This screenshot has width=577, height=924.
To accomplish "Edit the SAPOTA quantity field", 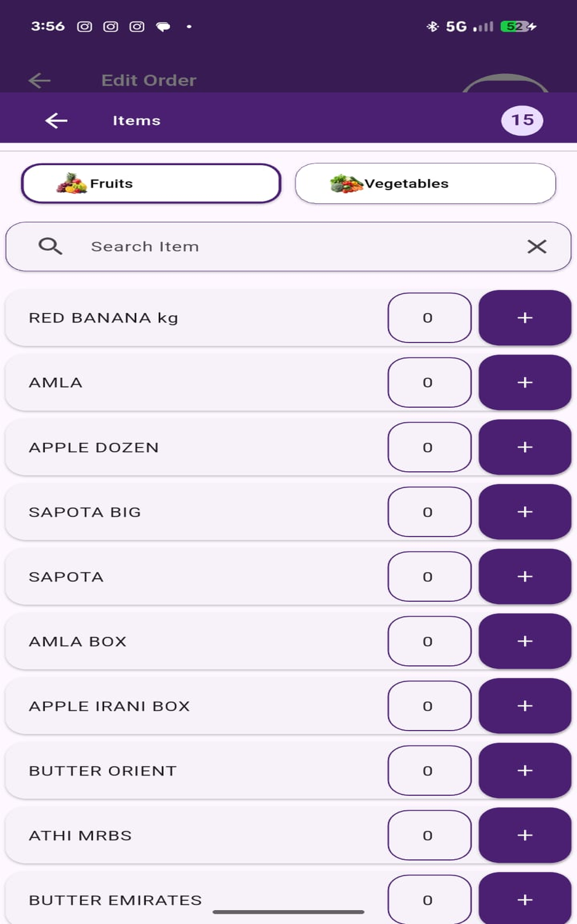I will click(429, 576).
